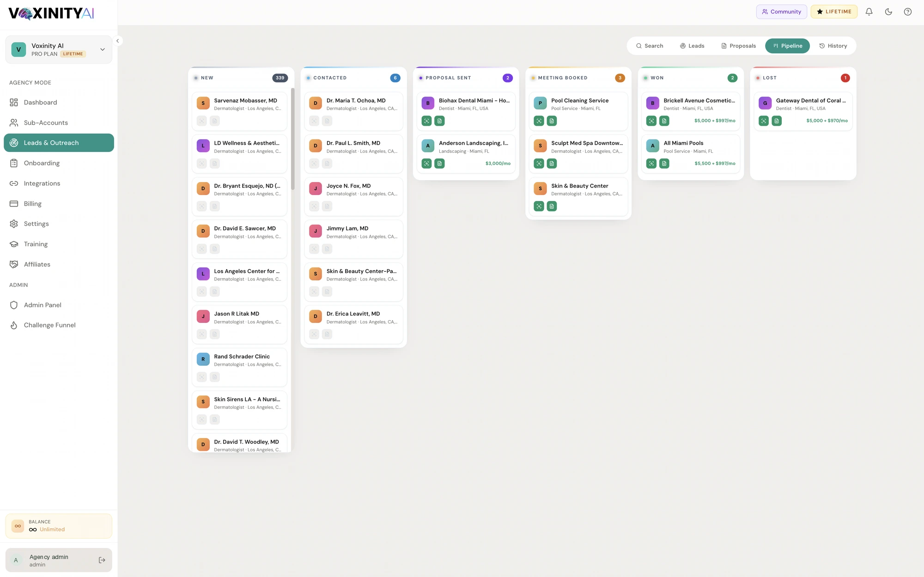Image resolution: width=924 pixels, height=577 pixels.
Task: Click the document icon on Jimmy Lam, MD card
Action: 327,249
